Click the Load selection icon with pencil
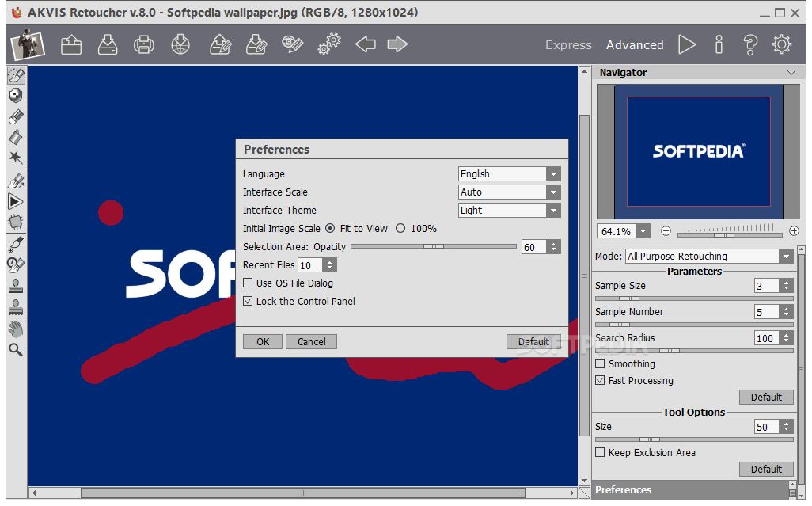812x506 pixels. (220, 44)
